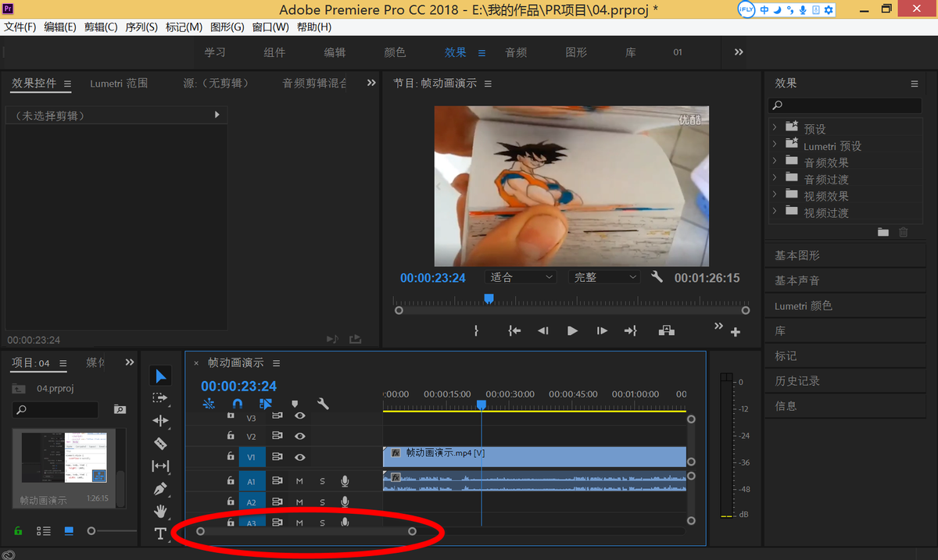Switch to the Lumetri 范围 tab
This screenshot has height=560, width=938.
(x=119, y=83)
